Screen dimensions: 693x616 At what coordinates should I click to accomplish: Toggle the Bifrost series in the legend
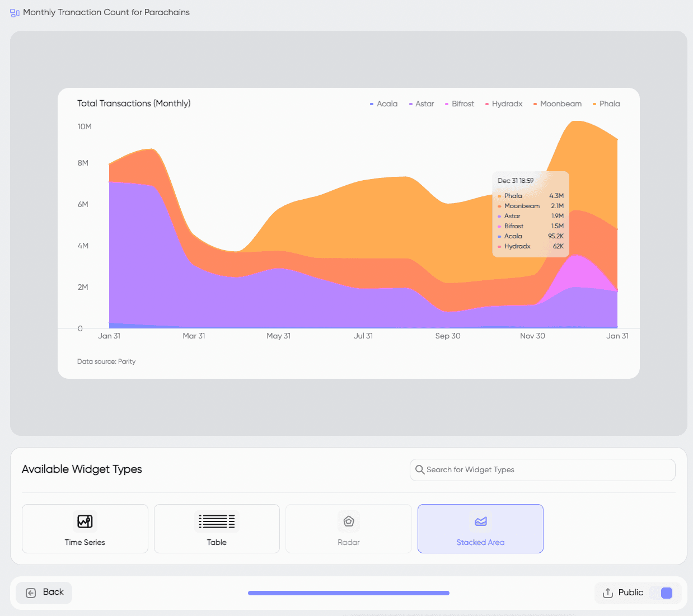click(459, 104)
